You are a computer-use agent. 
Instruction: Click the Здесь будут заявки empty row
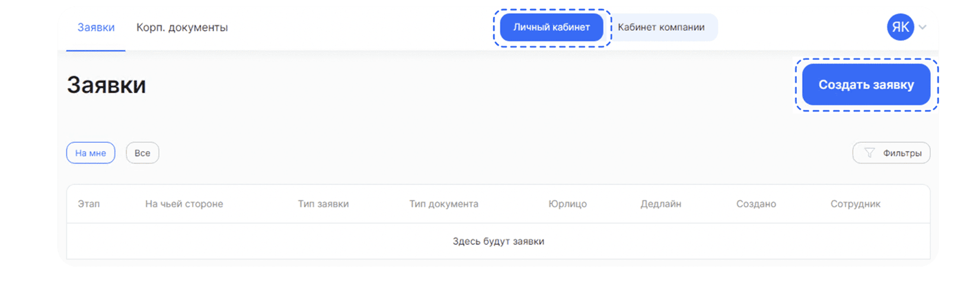(498, 241)
